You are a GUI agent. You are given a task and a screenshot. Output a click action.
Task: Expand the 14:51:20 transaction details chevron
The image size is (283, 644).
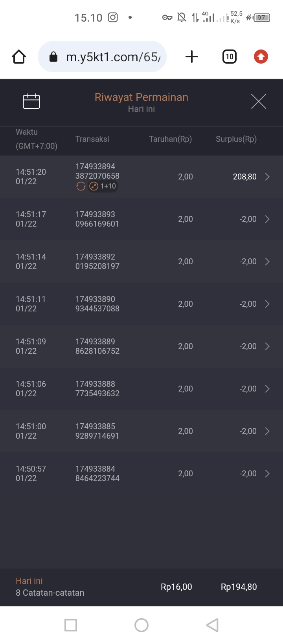(267, 177)
